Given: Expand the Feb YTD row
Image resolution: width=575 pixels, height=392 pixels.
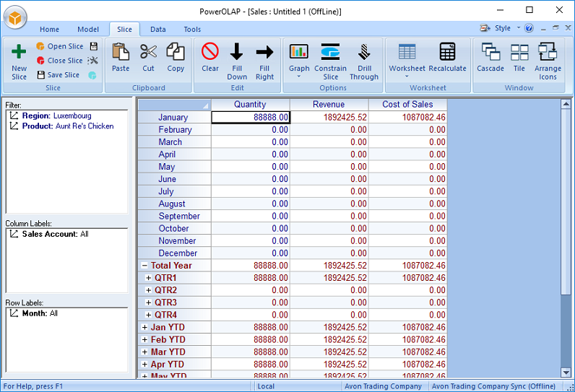Looking at the screenshot, I should click(145, 339).
